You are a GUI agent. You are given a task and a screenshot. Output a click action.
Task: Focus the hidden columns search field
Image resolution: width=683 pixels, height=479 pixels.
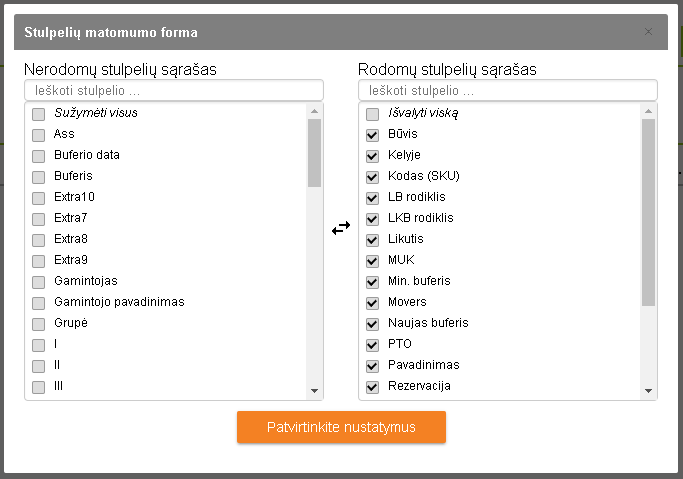[174, 91]
